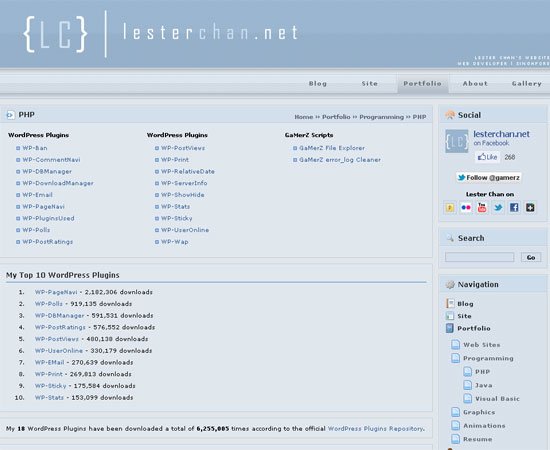Open WP-Polls ranked second in Top 10
This screenshot has height=450, width=550.
(48, 304)
